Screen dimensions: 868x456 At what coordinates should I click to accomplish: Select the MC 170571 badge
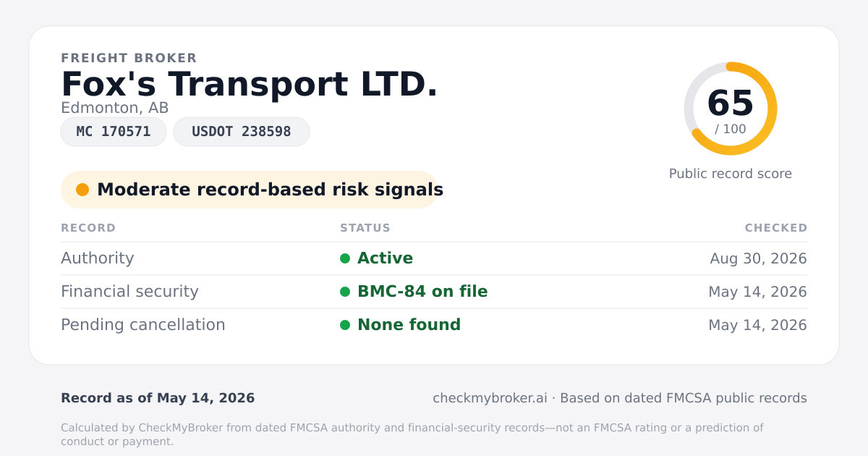114,132
